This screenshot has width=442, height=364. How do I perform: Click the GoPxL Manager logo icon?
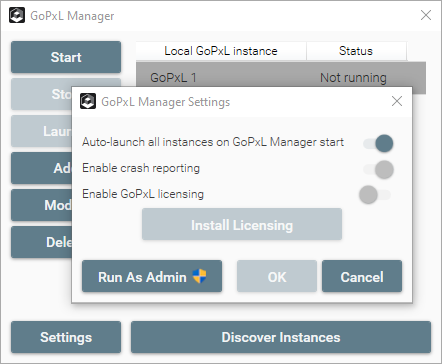[x=17, y=15]
